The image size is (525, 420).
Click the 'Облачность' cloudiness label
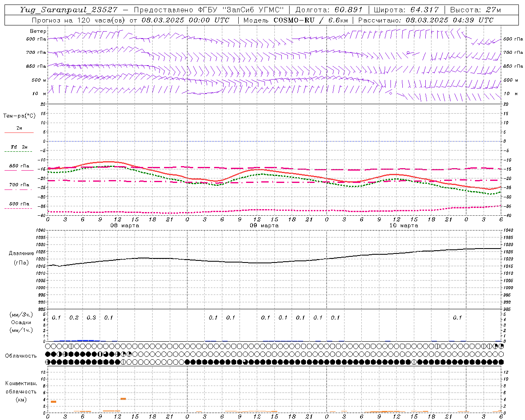click(x=21, y=356)
